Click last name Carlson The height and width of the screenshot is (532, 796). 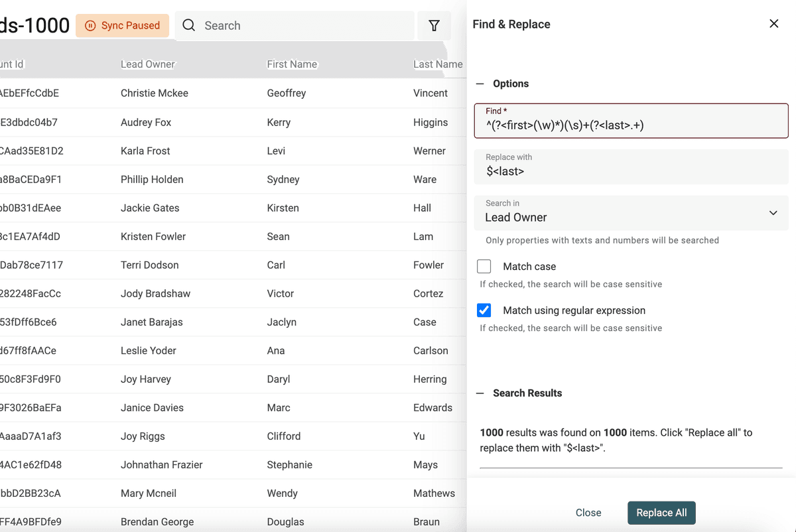[x=431, y=351]
